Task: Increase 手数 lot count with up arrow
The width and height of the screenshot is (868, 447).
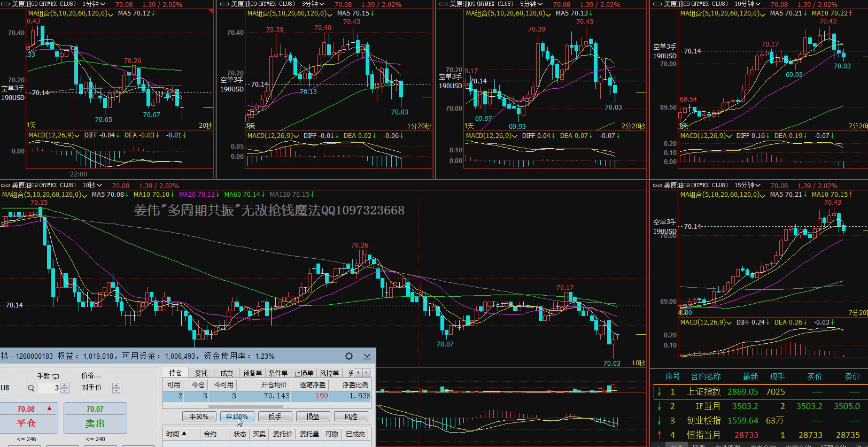Action: pyautogui.click(x=65, y=386)
